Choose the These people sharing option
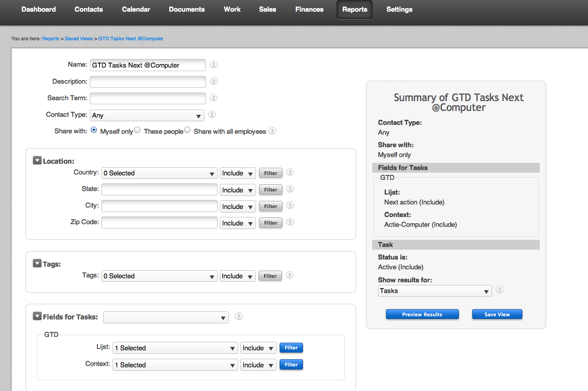Screen dimensions: 588x391 pos(138,130)
